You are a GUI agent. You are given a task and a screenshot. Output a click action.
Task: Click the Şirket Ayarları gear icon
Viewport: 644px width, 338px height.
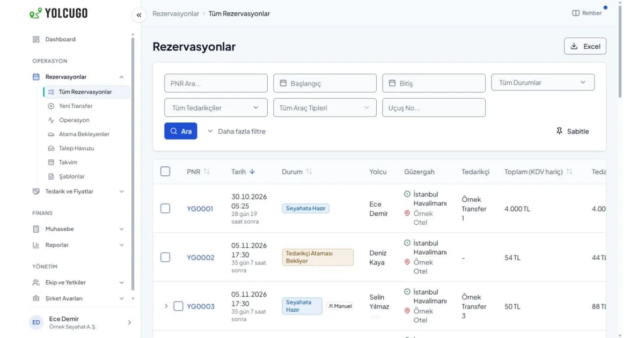36,298
